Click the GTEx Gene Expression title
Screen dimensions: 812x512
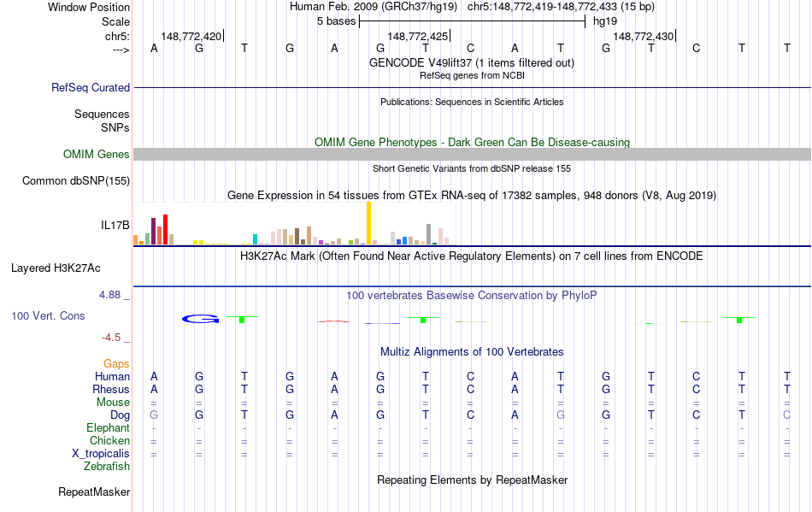[x=472, y=195]
